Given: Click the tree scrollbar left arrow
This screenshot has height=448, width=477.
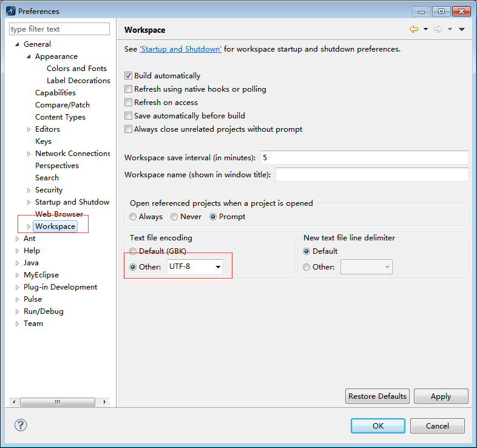Looking at the screenshot, I should point(14,402).
